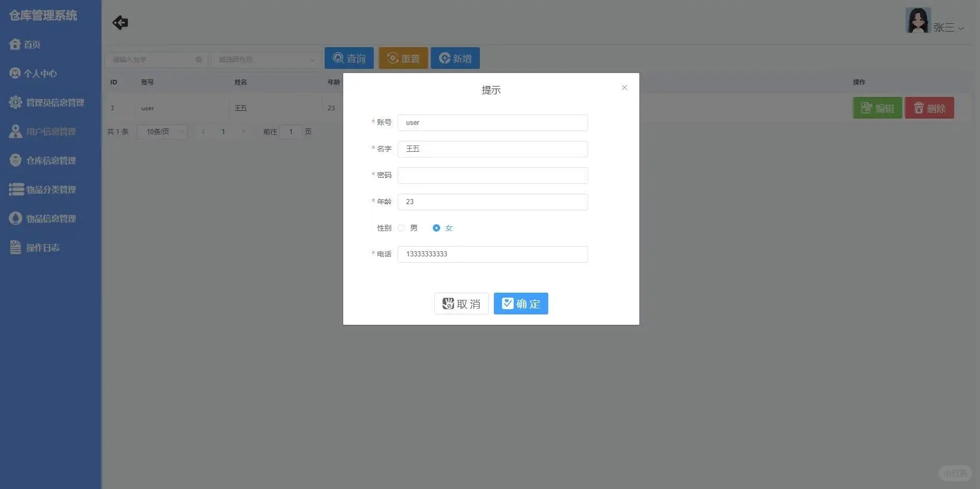Open the 首页 home page
The width and height of the screenshot is (980, 489).
(x=31, y=44)
